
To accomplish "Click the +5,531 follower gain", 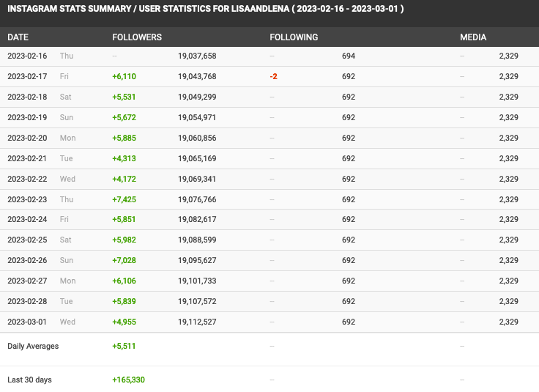I will (x=124, y=97).
